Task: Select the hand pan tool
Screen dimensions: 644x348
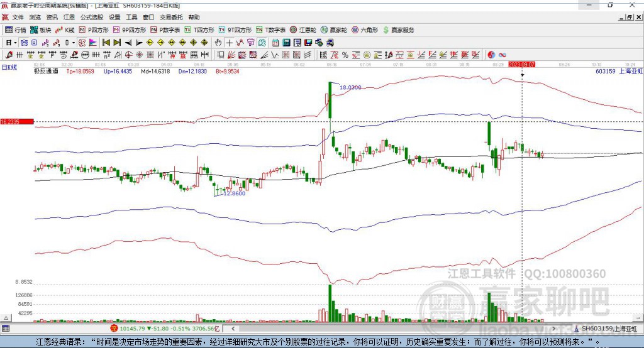Action: tap(218, 43)
